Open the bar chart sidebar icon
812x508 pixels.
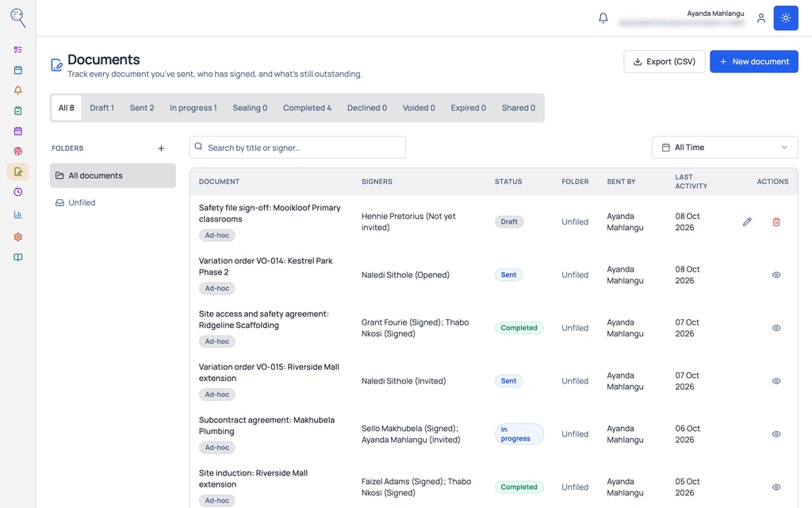18,214
